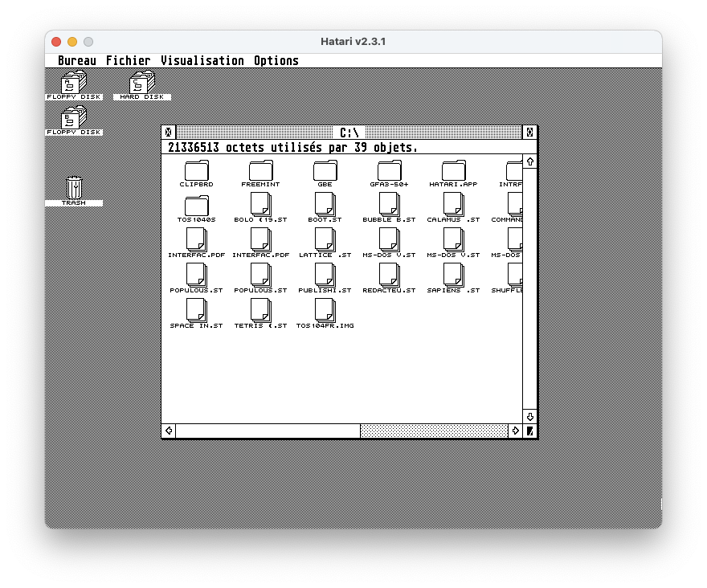Screen dimensions: 707x588
Task: Click the Trash icon on the desktop
Action: tap(74, 190)
